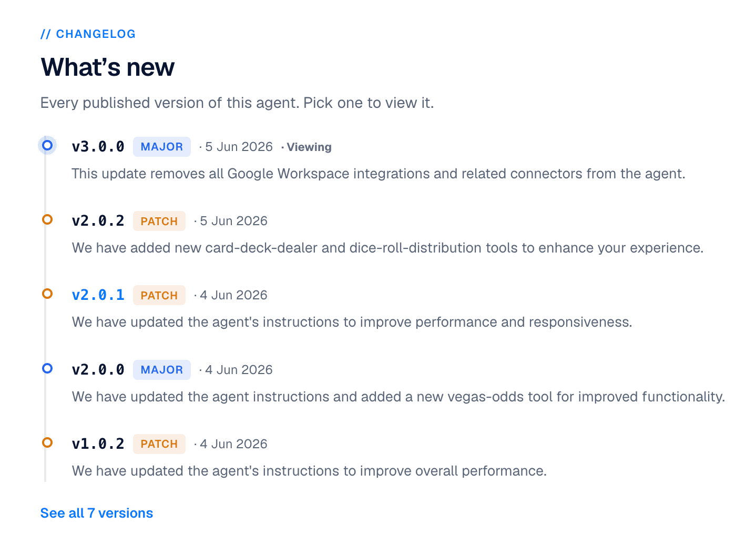Open version v1.0.2 heading

pos(98,444)
